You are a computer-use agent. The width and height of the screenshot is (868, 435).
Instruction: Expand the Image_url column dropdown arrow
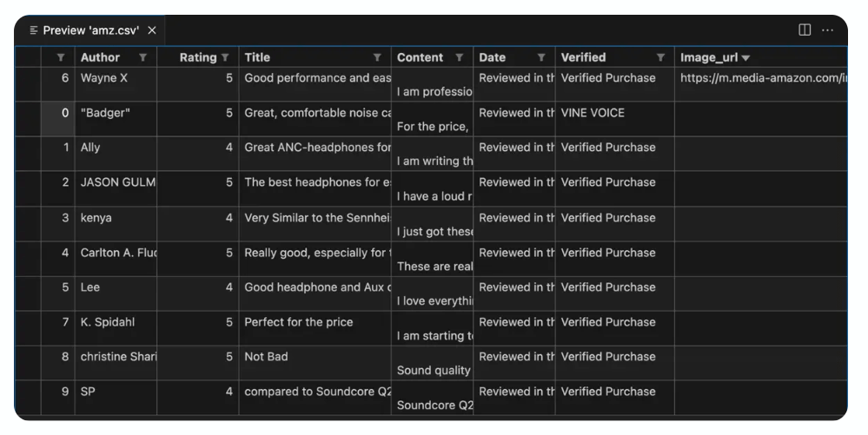tap(745, 58)
